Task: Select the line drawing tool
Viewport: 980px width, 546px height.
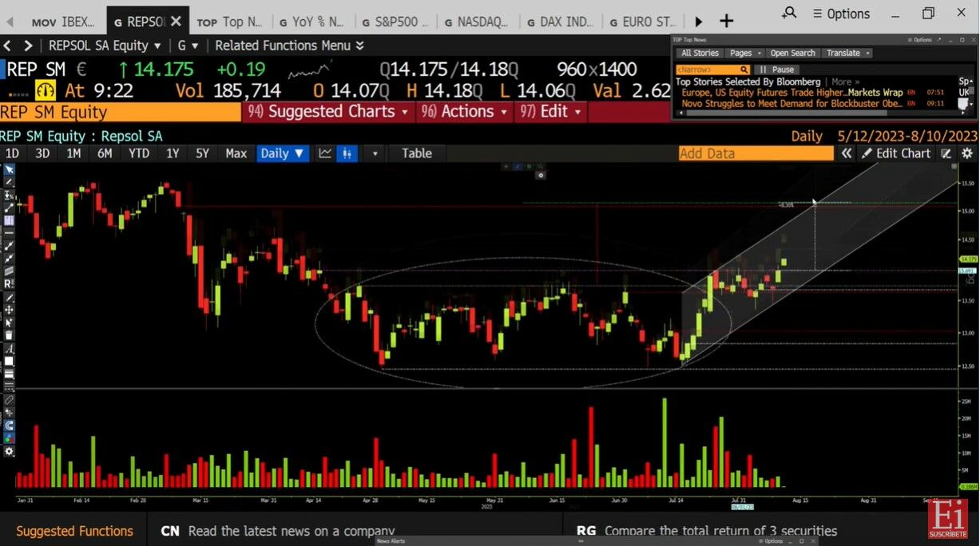Action: click(x=9, y=180)
